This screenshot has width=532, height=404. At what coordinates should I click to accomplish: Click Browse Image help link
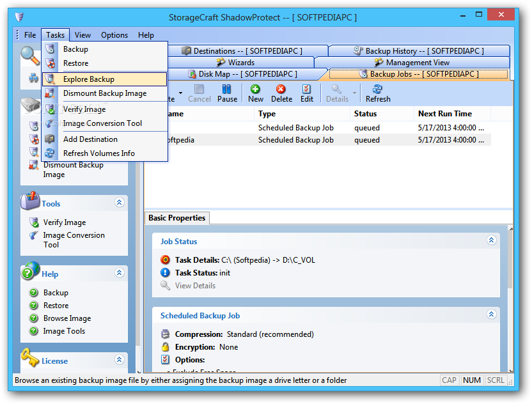pos(67,318)
